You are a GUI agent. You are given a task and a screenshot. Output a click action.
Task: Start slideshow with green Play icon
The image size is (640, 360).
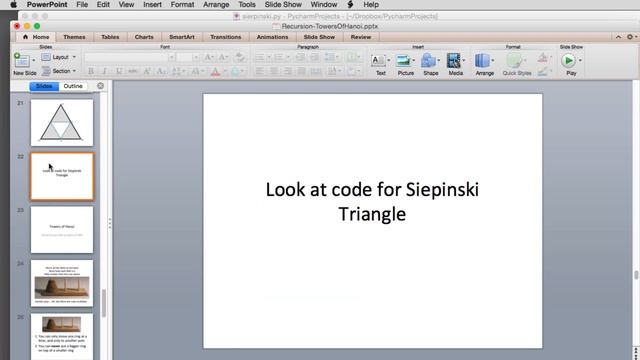pos(568,60)
